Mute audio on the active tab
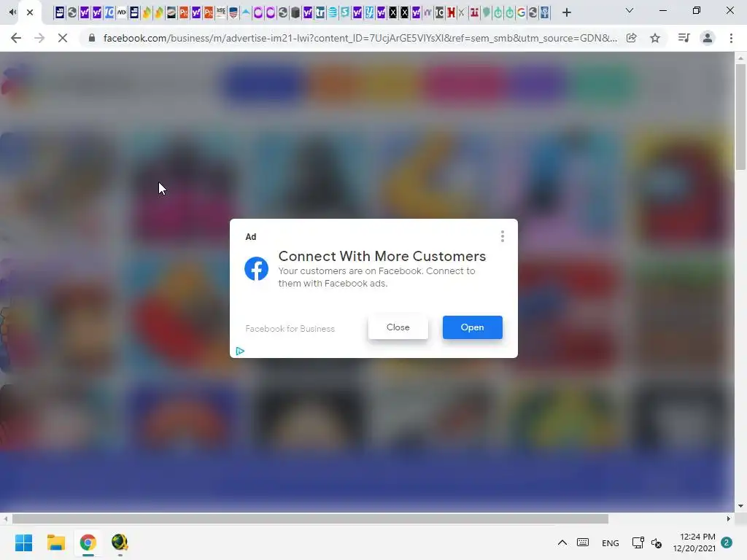The image size is (747, 560). click(x=13, y=12)
